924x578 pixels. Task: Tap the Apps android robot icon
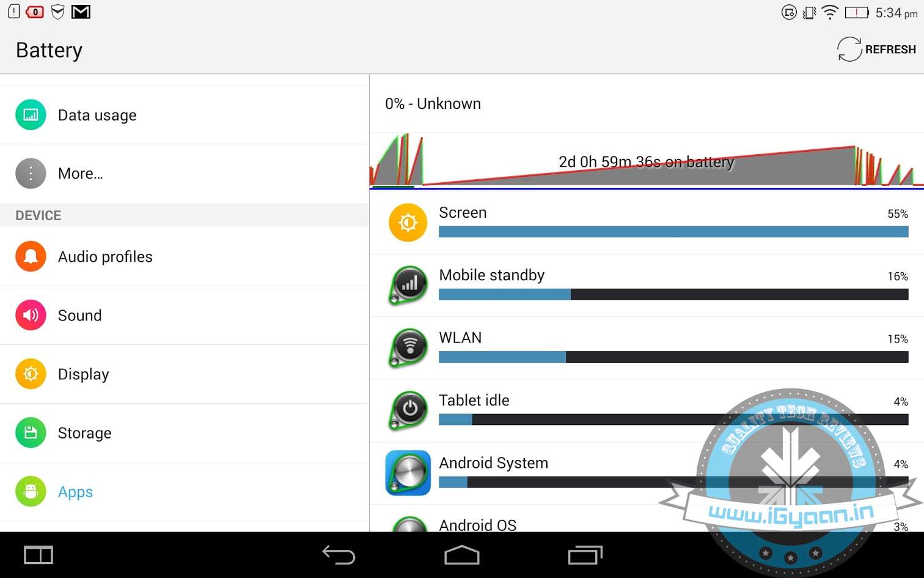[x=31, y=492]
